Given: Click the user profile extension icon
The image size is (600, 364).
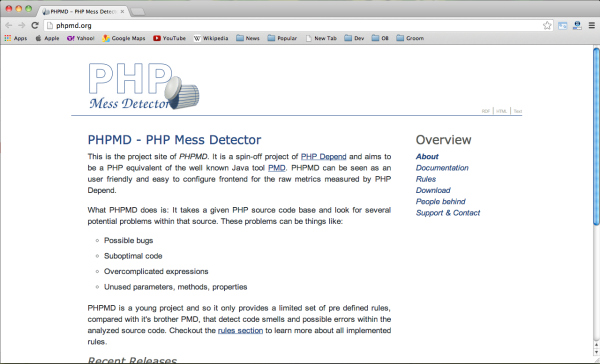Looking at the screenshot, I should 577,26.
